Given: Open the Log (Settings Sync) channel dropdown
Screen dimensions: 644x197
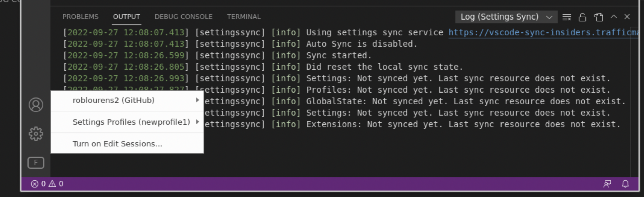Looking at the screenshot, I should click(x=506, y=17).
